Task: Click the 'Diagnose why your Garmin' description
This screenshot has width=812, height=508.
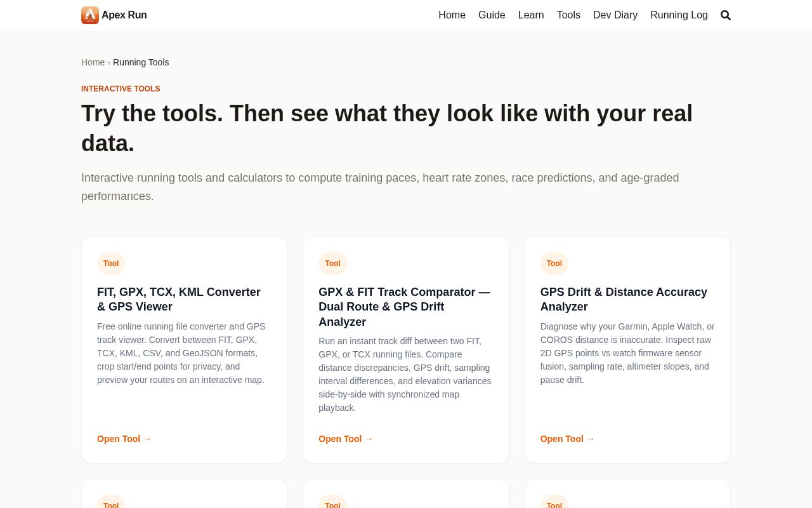Action: click(x=627, y=353)
